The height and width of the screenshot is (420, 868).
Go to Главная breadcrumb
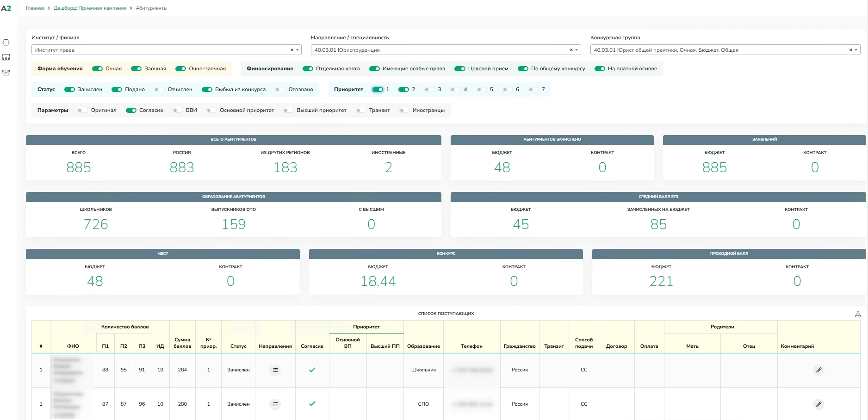click(x=35, y=8)
